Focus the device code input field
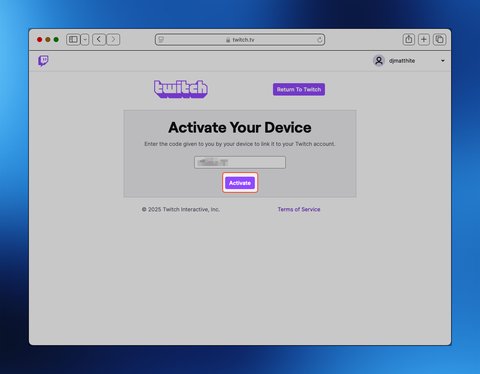This screenshot has width=480, height=374. tap(240, 162)
